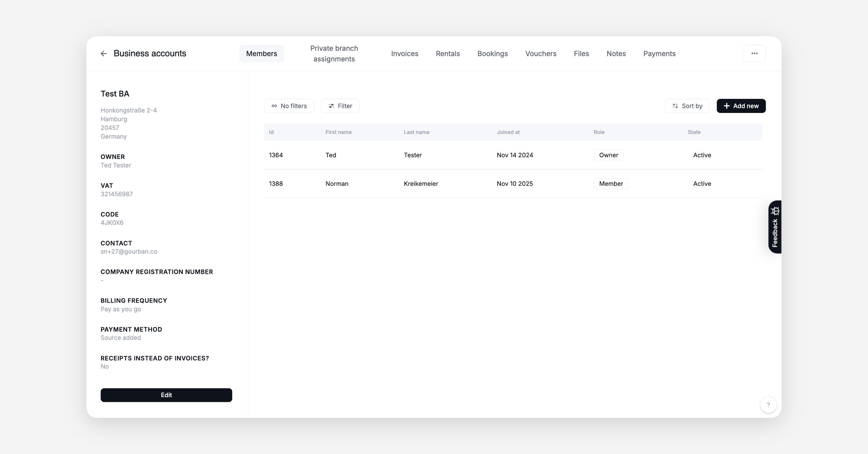Open the Filter options
The image size is (868, 454).
pos(340,106)
